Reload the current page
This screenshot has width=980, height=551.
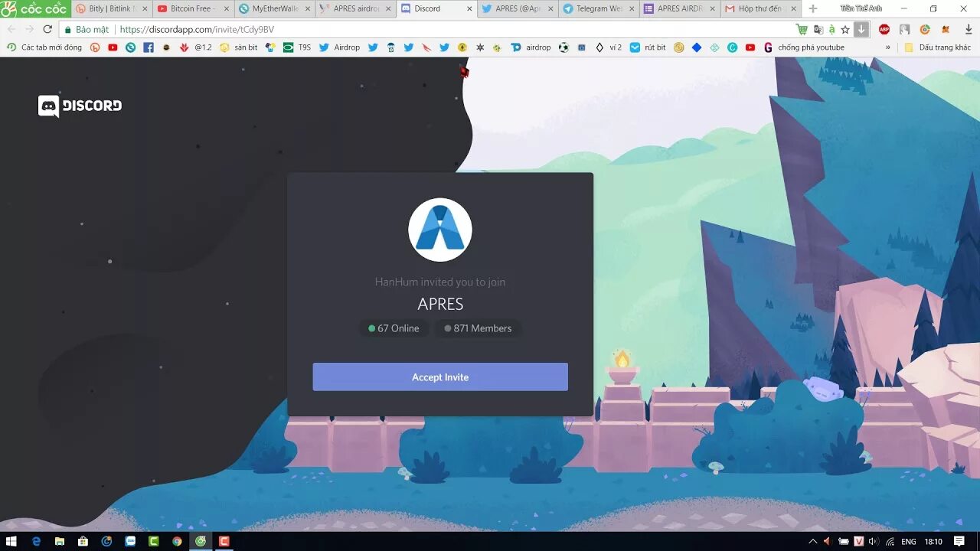click(47, 29)
